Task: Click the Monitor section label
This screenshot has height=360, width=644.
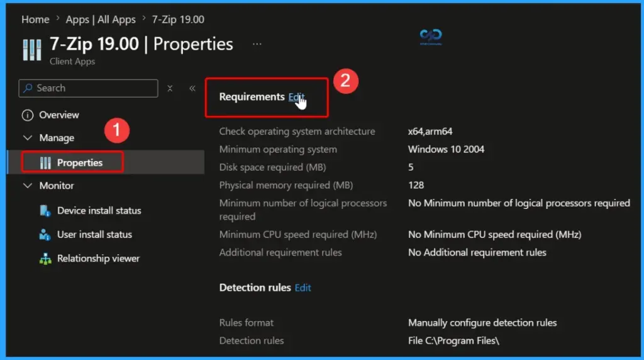Action: [57, 186]
